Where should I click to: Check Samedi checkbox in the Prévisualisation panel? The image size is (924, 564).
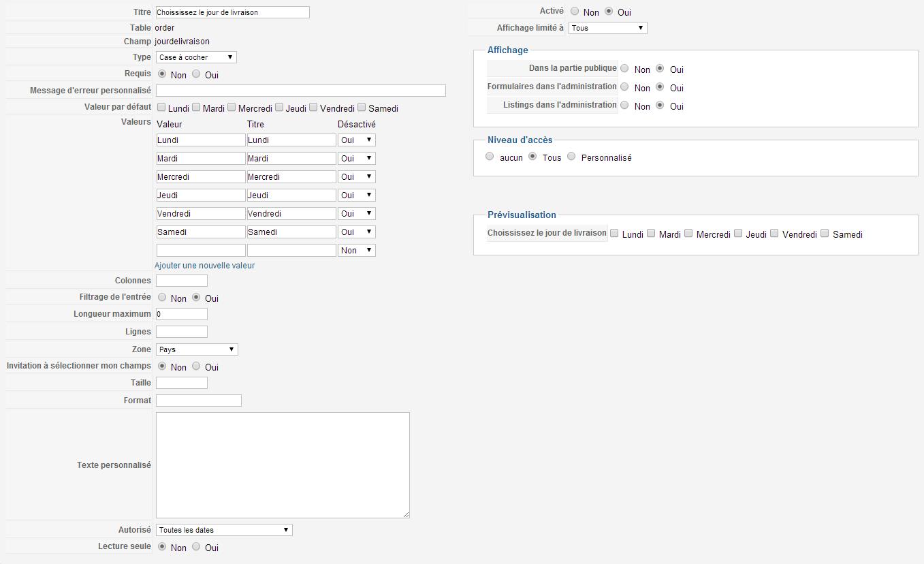coord(825,234)
